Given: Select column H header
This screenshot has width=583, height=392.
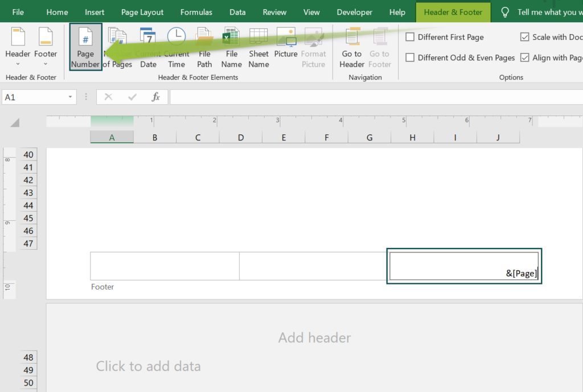Looking at the screenshot, I should coord(412,138).
